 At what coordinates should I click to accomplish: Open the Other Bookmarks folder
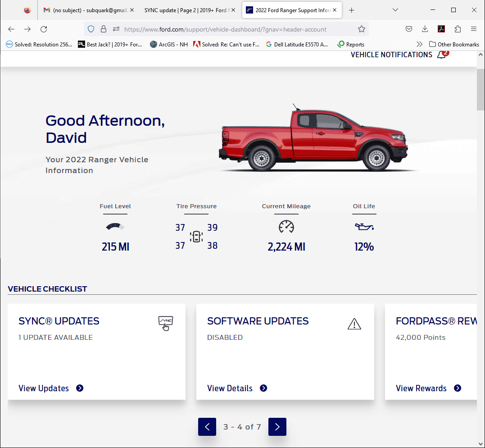tap(454, 44)
